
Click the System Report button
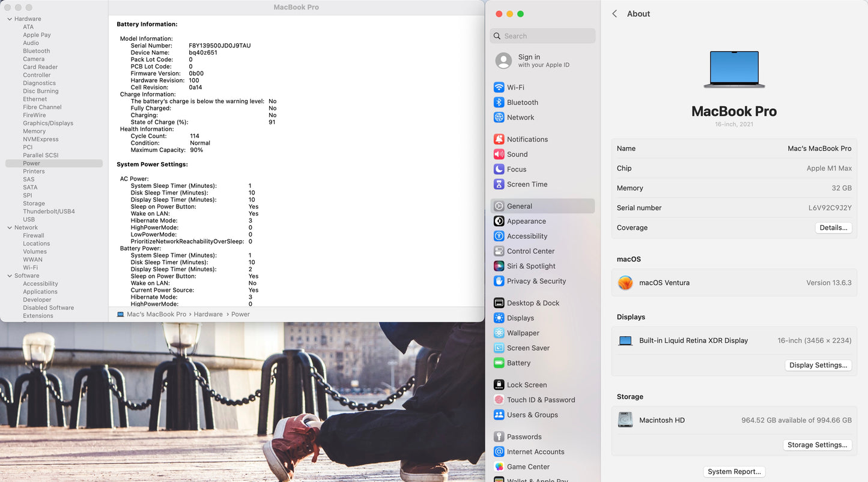pos(734,472)
